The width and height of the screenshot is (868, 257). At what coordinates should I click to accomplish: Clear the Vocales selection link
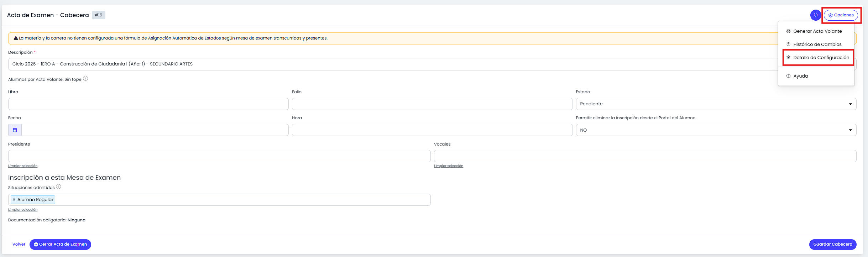[449, 166]
